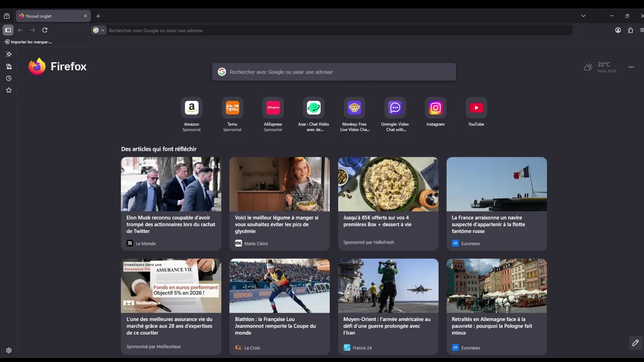Screen dimensions: 644x362
Task: Open history clock sidebar icon
Action: pos(9,78)
